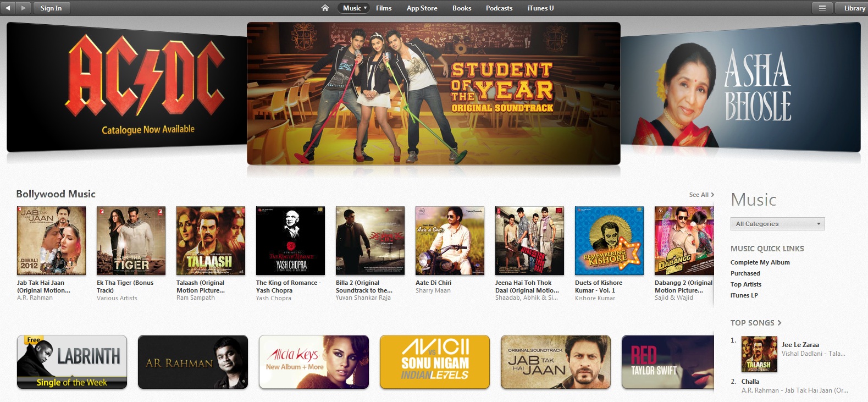Open the iTunes Store home icon

[x=325, y=8]
